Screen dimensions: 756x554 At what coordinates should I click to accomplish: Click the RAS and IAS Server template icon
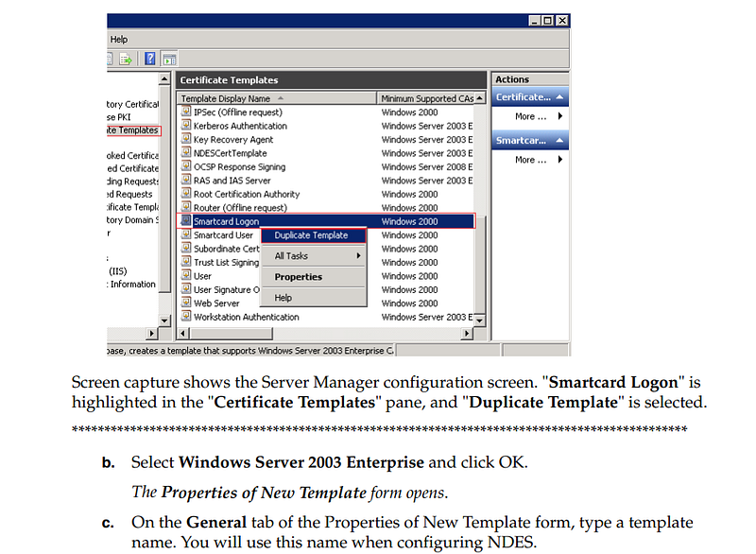point(186,180)
